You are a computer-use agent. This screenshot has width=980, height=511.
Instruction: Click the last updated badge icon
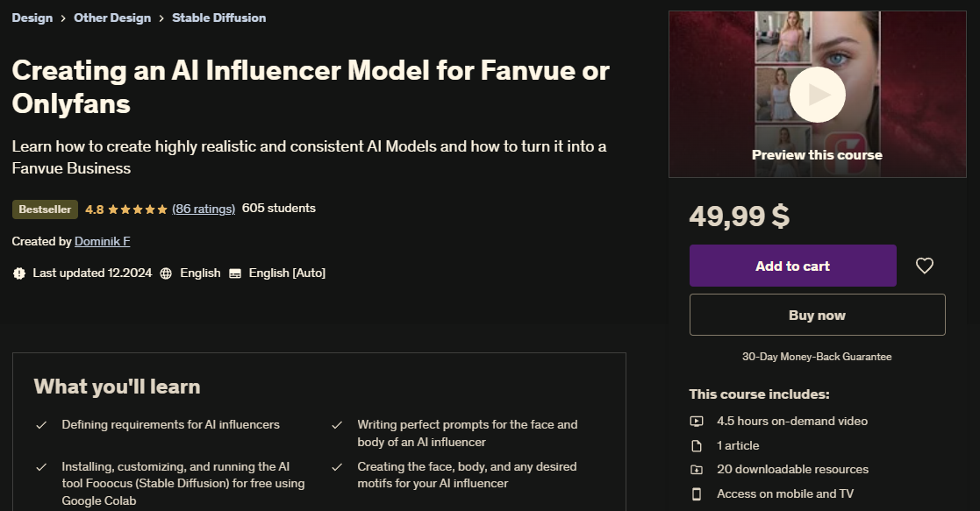(x=19, y=273)
